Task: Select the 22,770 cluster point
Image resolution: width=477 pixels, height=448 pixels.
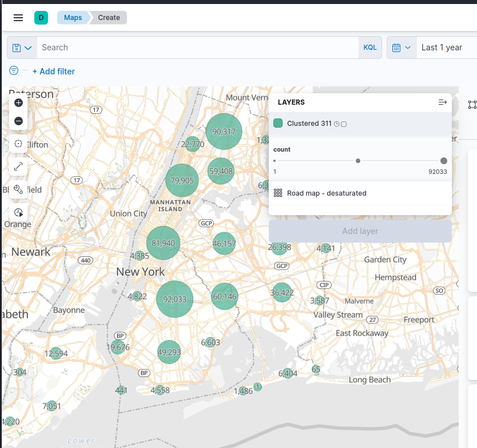Action: [193, 144]
